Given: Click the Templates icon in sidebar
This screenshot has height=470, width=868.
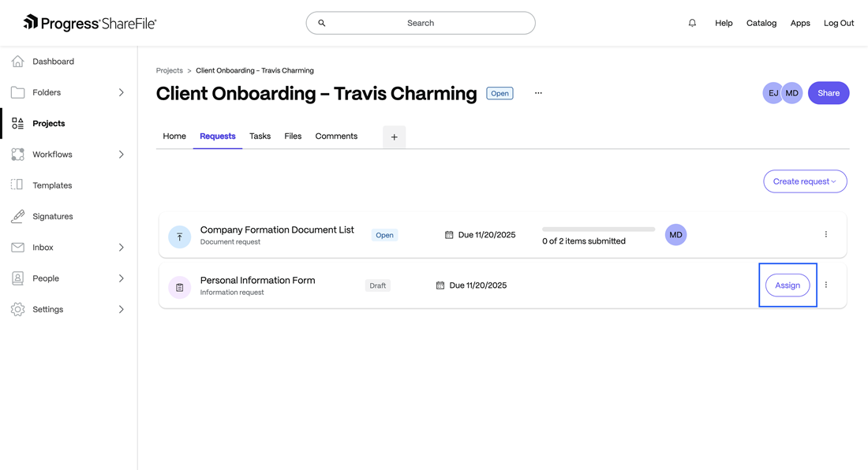Looking at the screenshot, I should (x=17, y=185).
